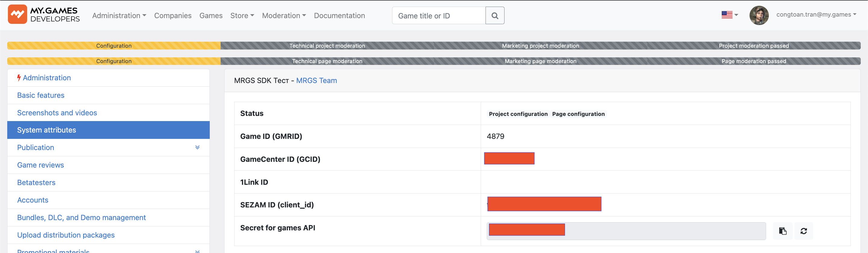
Task: Go to Companies in the navbar
Action: (x=173, y=15)
